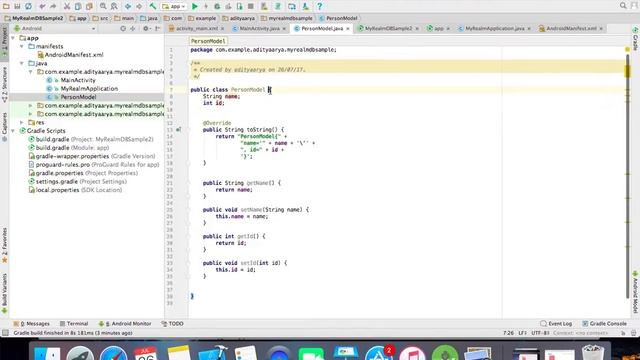Open the Gradle Console
The image size is (640, 360).
tap(604, 324)
